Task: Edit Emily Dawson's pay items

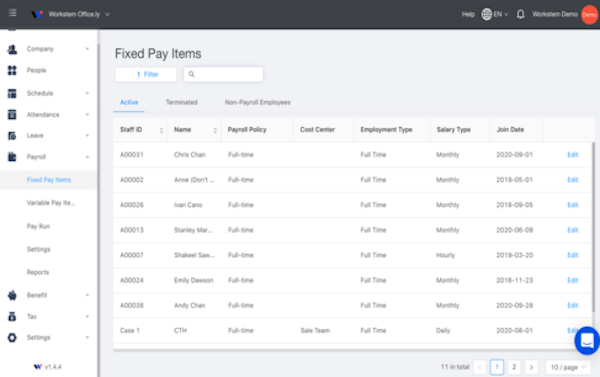Action: [x=572, y=280]
